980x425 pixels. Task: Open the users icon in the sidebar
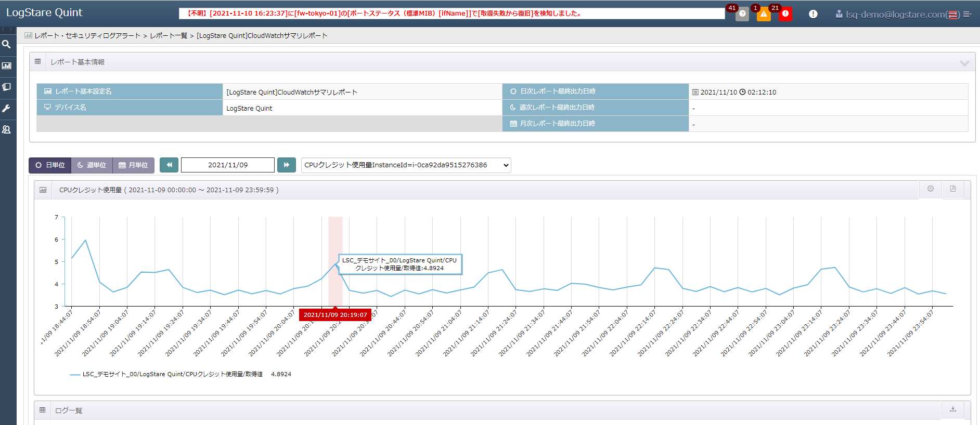7,130
